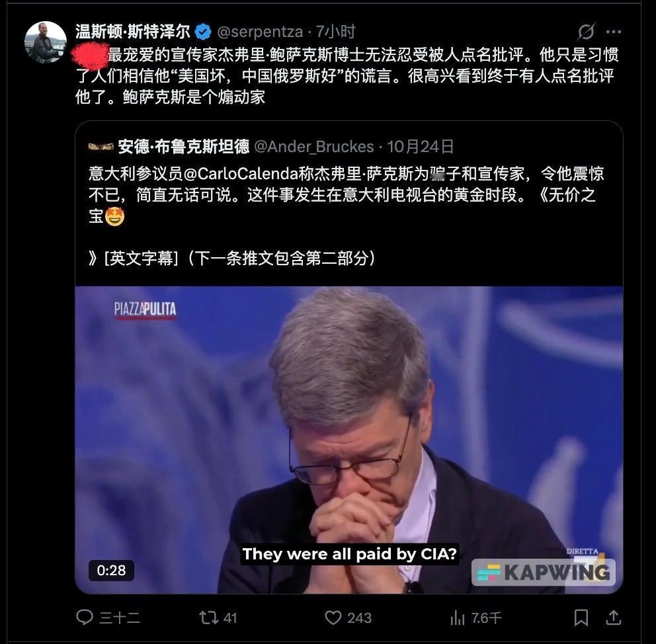The image size is (656, 644).
Task: Click the 10月24日 quoted post date
Action: (420, 147)
